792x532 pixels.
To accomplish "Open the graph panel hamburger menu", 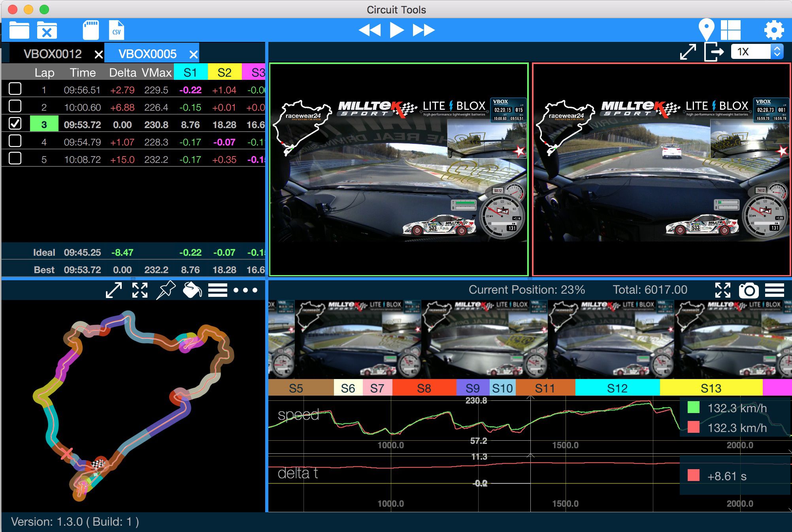I will 775,290.
